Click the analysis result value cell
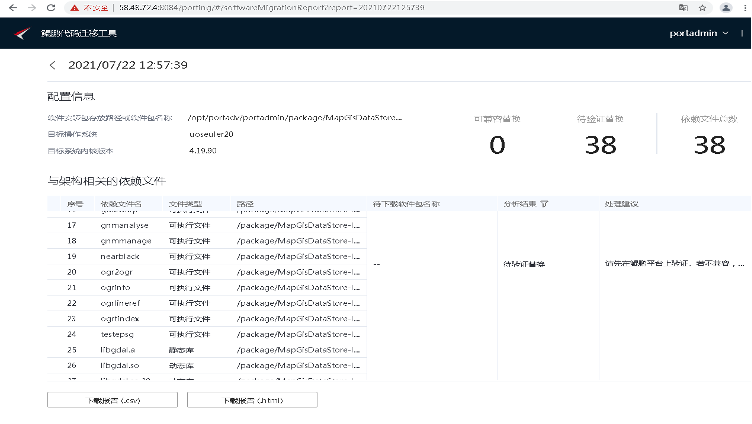This screenshot has height=424, width=752. coord(524,264)
